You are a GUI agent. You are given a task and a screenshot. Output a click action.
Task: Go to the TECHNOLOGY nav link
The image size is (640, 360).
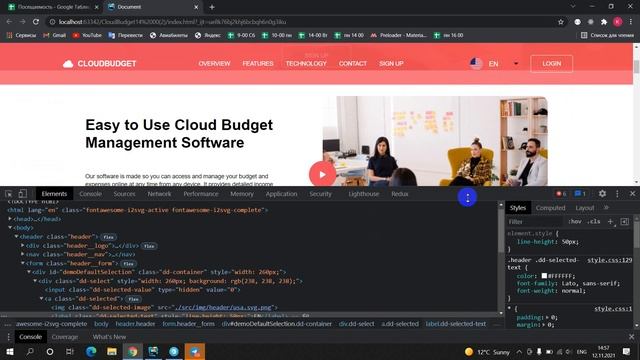click(x=306, y=64)
